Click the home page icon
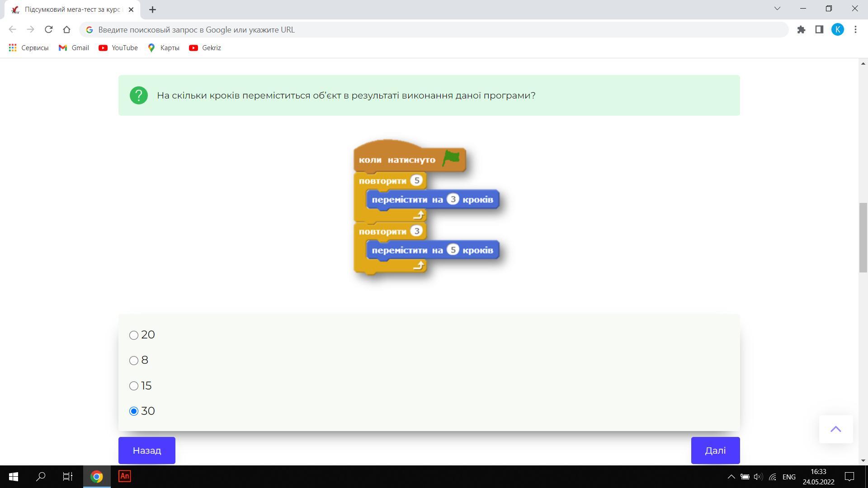868x488 pixels. [x=66, y=30]
